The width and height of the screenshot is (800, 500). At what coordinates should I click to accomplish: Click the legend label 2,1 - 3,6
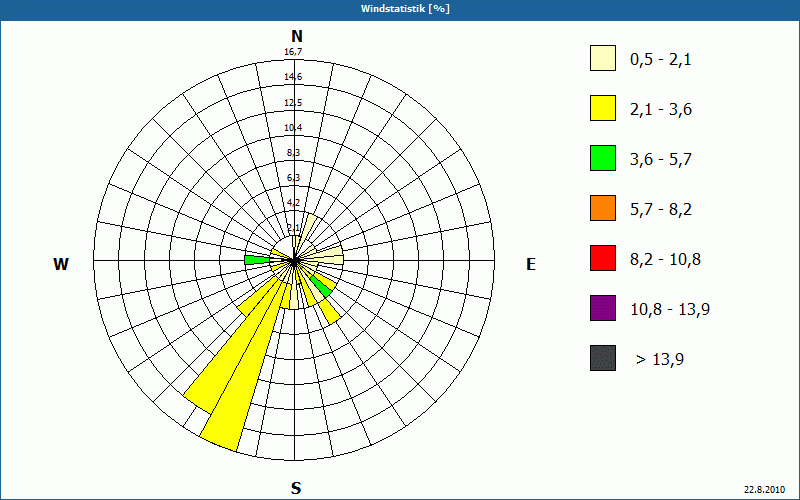[661, 110]
